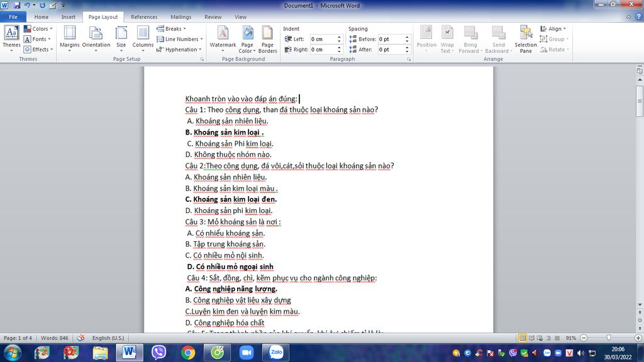Switch to Outline view
The height and width of the screenshot is (362, 644).
[548, 338]
